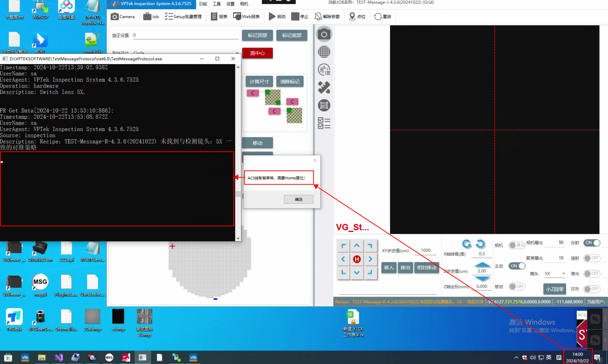This screenshot has height=364, width=608.
Task: Click the round camera capture icon
Action: click(324, 34)
